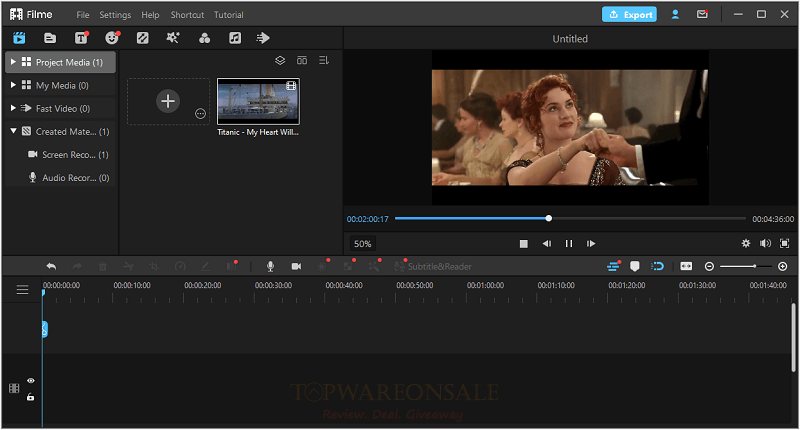
Task: Click the timeline zoom slider
Action: 745,266
